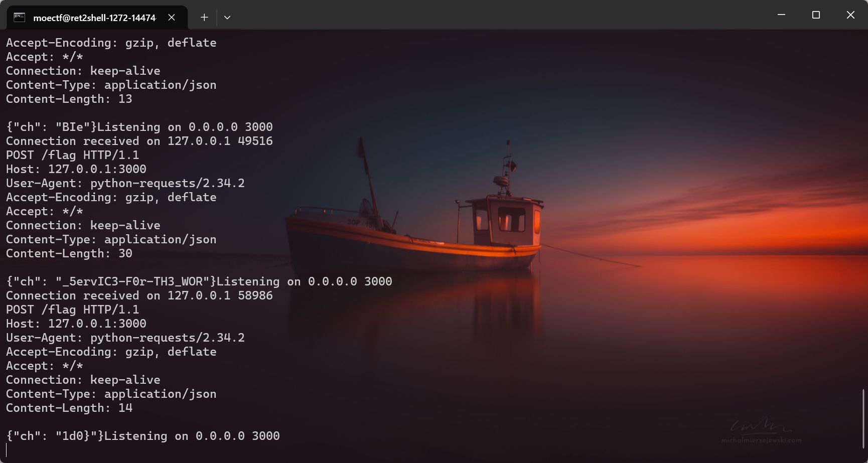Close the terminal window
This screenshot has height=463, width=868.
pyautogui.click(x=850, y=15)
